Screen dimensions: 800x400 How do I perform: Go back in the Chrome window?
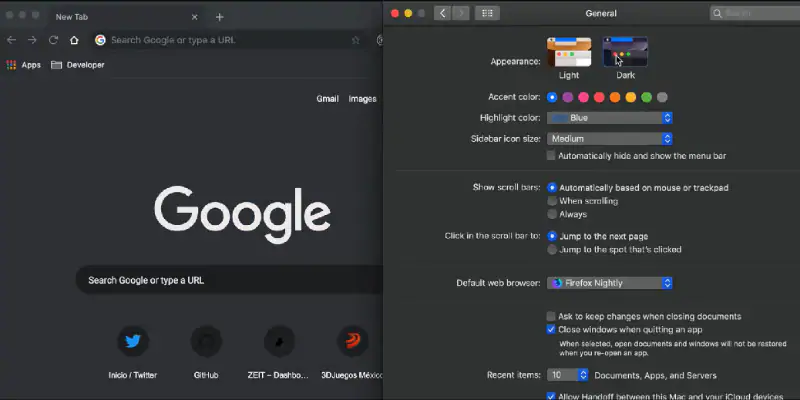click(11, 40)
